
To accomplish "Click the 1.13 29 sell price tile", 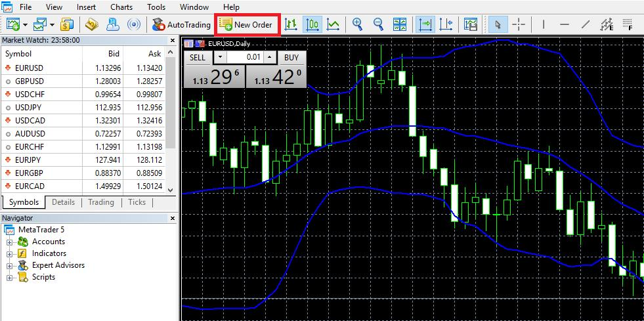I will click(x=214, y=76).
